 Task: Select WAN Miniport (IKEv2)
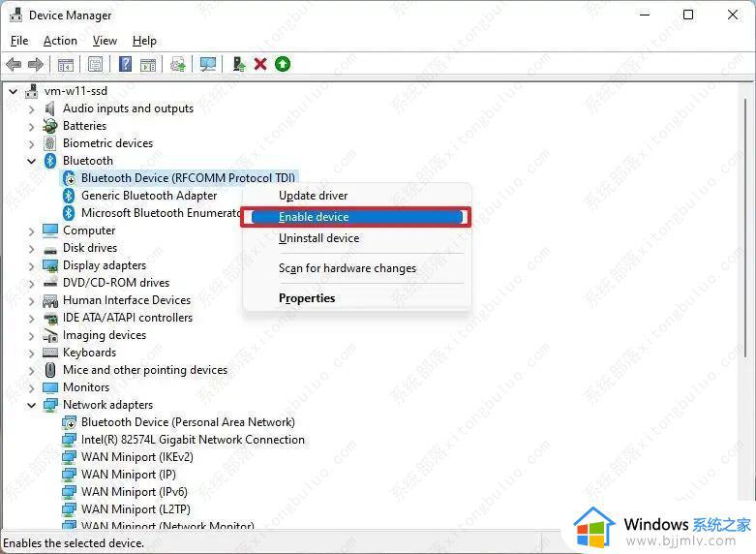pos(136,457)
